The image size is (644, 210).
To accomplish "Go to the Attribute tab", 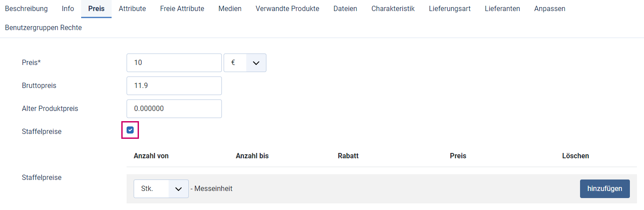I will [132, 9].
